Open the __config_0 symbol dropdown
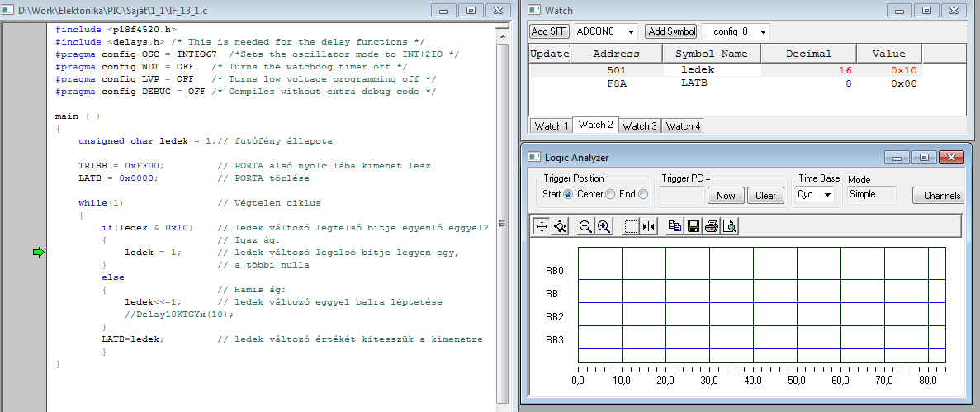The image size is (980, 412). point(763,31)
